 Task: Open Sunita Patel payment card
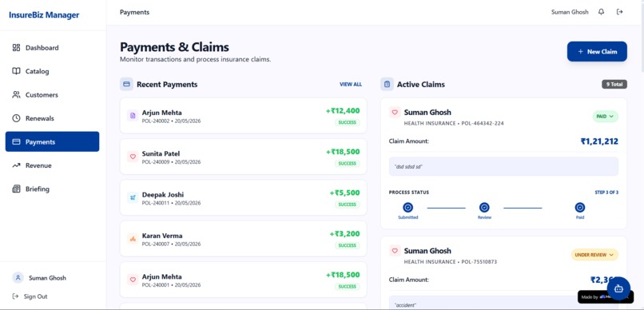tap(243, 157)
